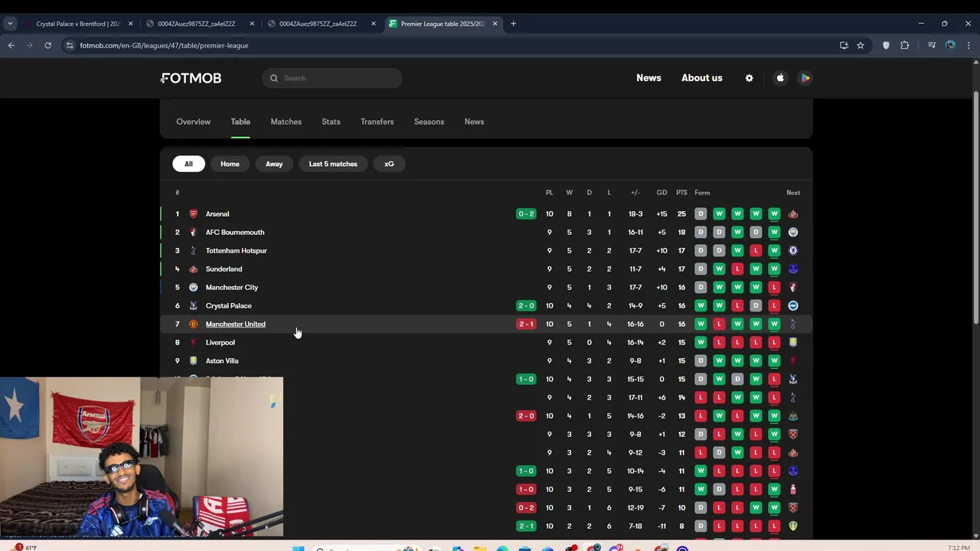980x551 pixels.
Task: Open the Liverpool team name link
Action: tap(220, 343)
